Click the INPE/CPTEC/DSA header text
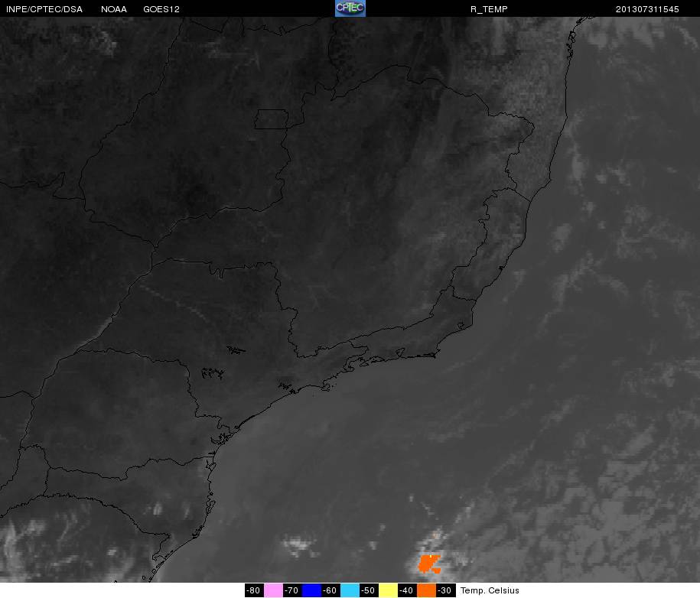Viewport: 700px width, 598px height. (44, 9)
